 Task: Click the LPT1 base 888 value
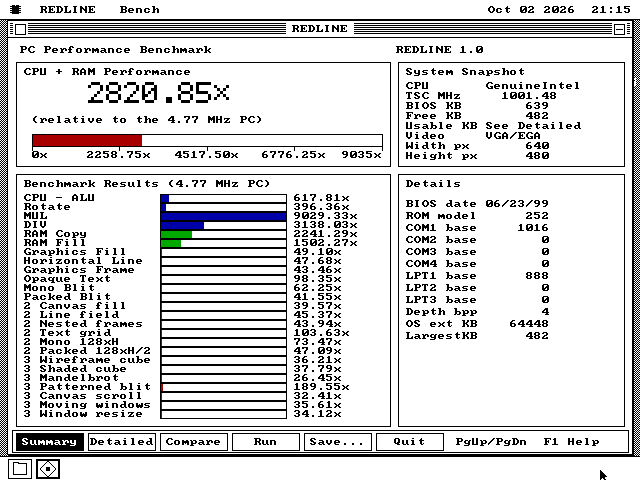click(537, 276)
